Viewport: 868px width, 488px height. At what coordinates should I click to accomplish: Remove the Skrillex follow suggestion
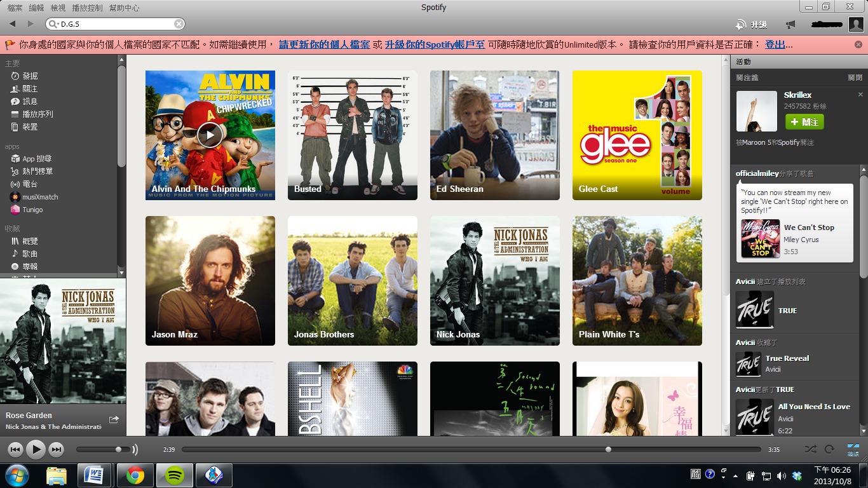click(860, 95)
